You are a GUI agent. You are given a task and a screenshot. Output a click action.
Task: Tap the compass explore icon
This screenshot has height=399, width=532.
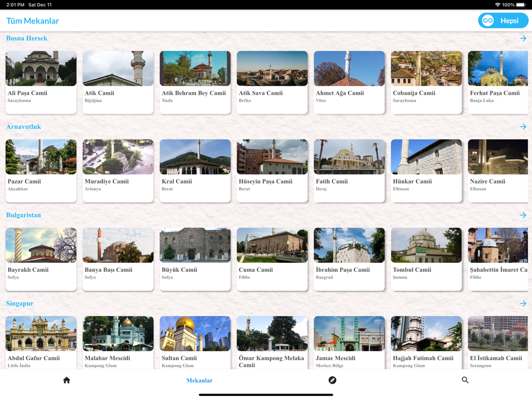[x=332, y=380]
